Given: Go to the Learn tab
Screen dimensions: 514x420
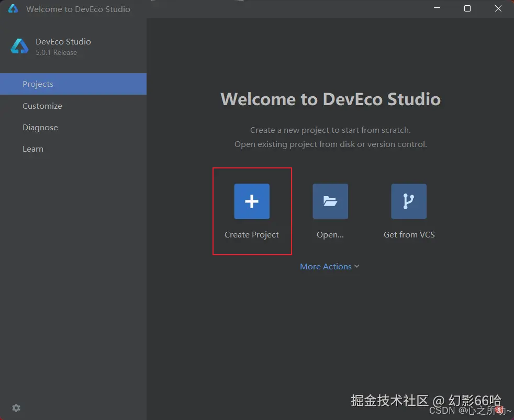Looking at the screenshot, I should (x=73, y=149).
